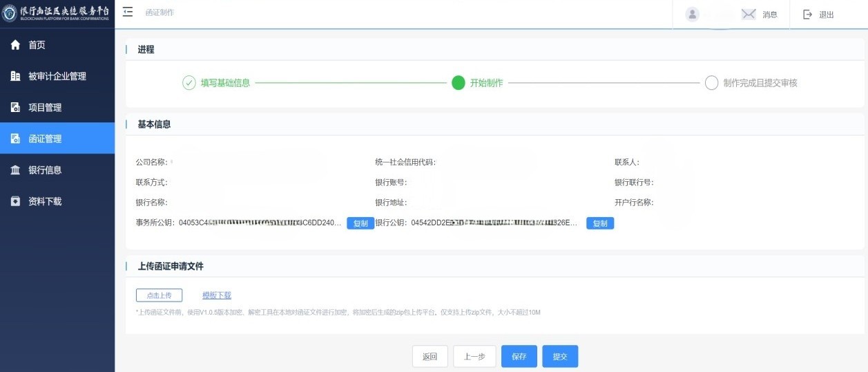Click the 资料下载 download icon

click(x=15, y=201)
